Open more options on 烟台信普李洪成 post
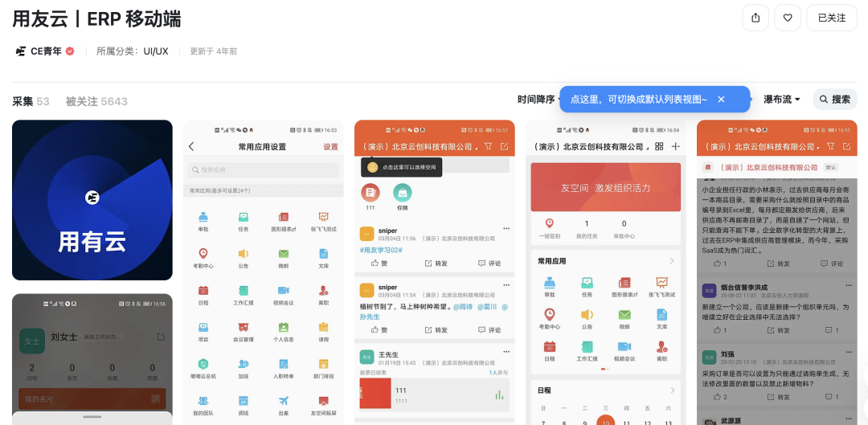Screen dimensions: 868x425 (849, 284)
